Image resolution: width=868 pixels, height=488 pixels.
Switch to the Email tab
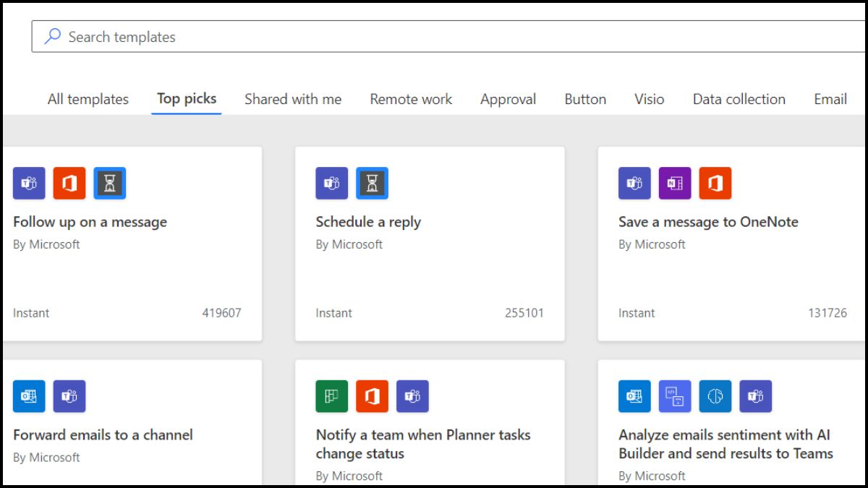coord(830,100)
